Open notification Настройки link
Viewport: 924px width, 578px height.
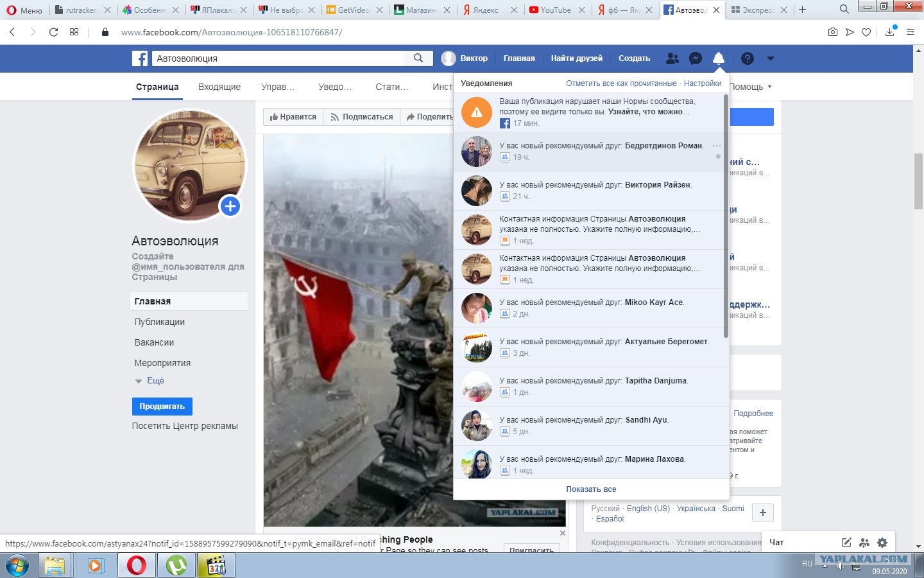click(703, 83)
